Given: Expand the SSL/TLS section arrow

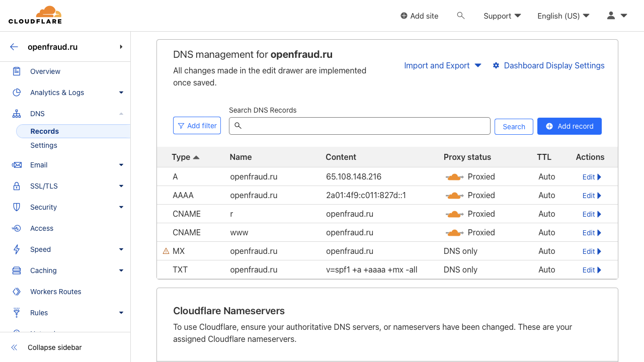Looking at the screenshot, I should 121,186.
